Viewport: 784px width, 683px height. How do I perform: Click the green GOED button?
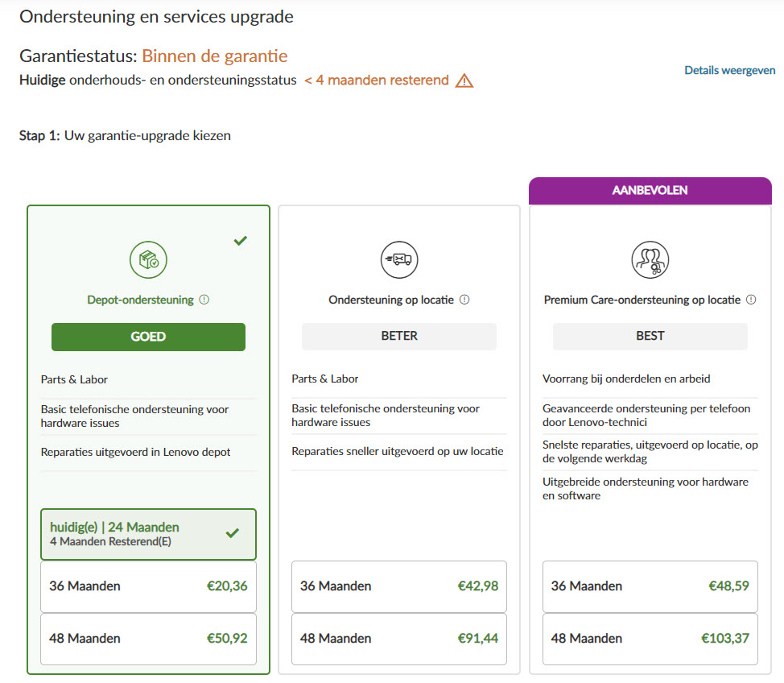coord(148,337)
